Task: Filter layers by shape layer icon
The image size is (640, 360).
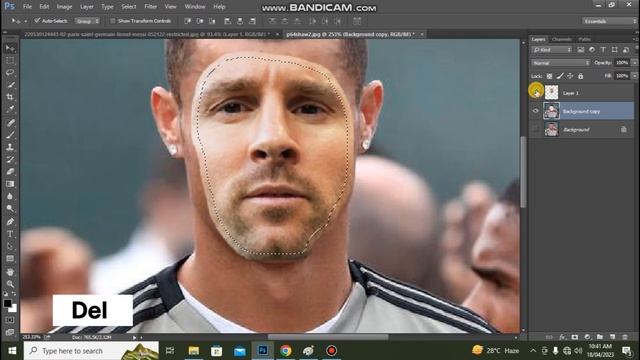Action: click(x=615, y=50)
